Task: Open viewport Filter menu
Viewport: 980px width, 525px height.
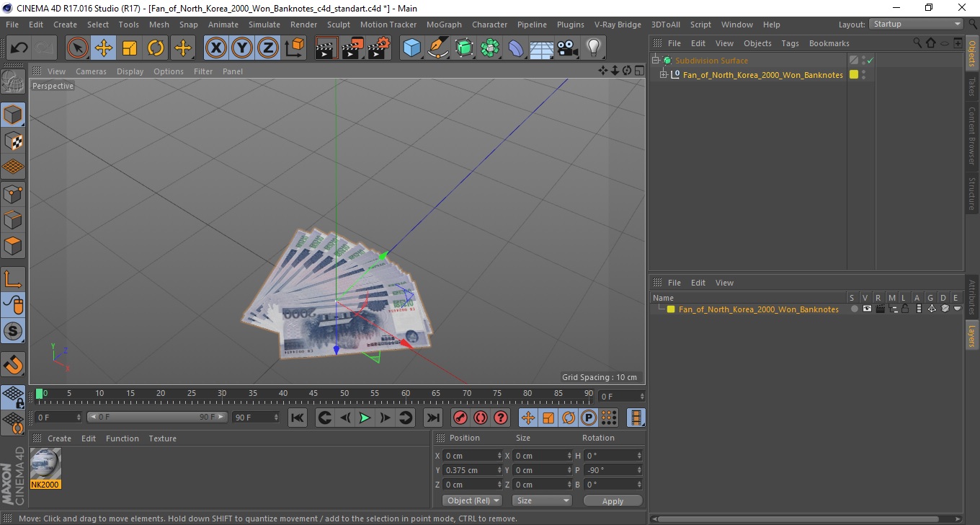Action: pyautogui.click(x=203, y=71)
